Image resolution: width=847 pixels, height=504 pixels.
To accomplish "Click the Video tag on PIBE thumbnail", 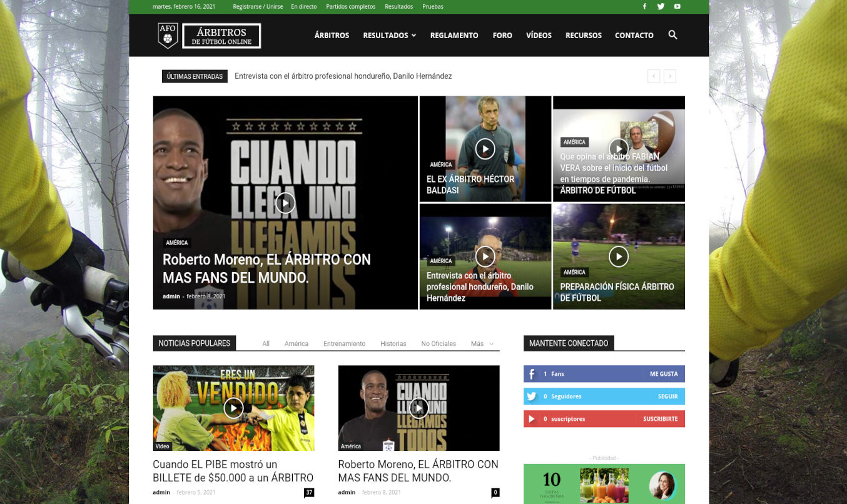I will click(163, 446).
